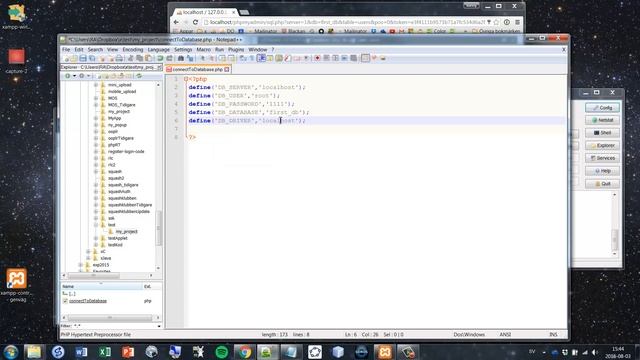This screenshot has height=360, width=640.
Task: Click the Cut scissors toolbar icon
Action: [131, 58]
